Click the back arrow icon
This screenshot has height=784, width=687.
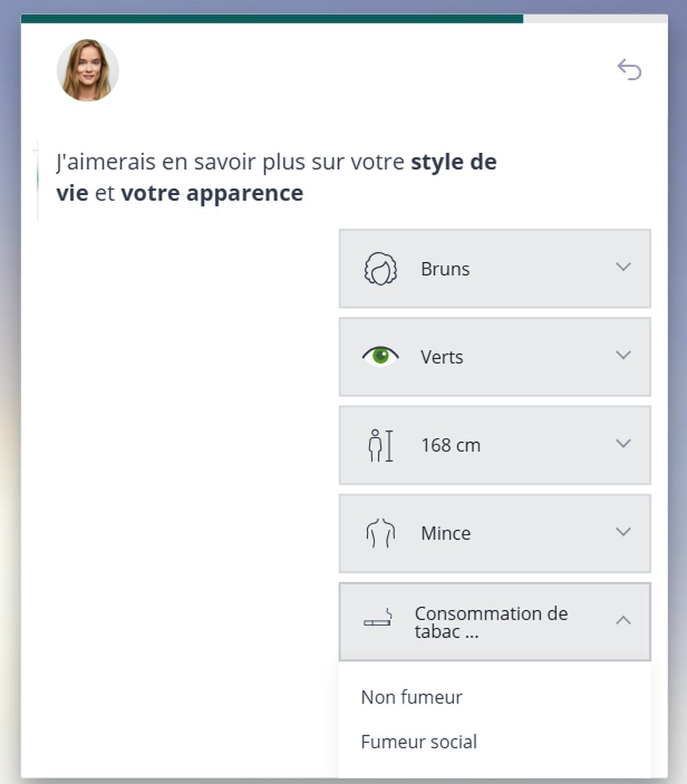coord(629,70)
